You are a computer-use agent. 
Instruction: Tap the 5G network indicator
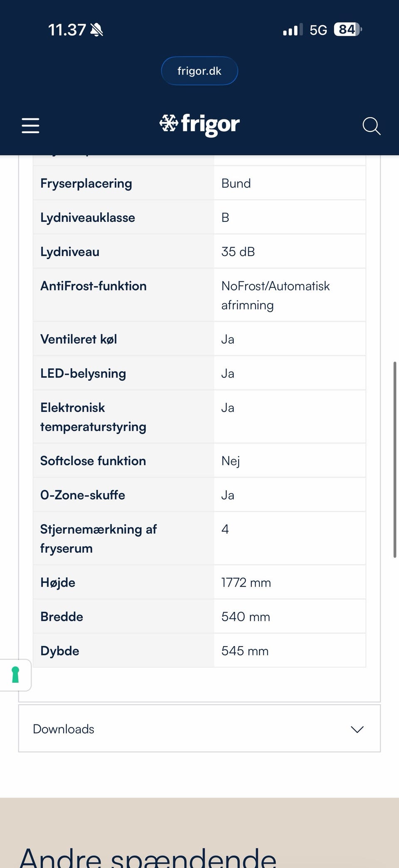318,30
